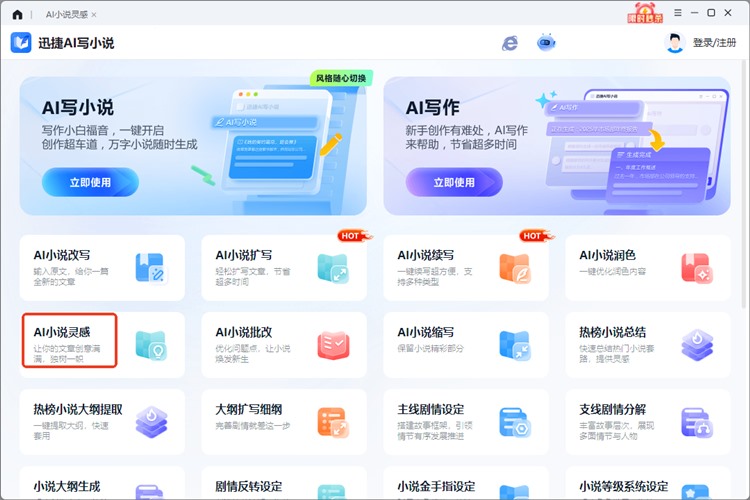This screenshot has width=750, height=500.
Task: Open 登录/注册 login link
Action: [x=714, y=43]
